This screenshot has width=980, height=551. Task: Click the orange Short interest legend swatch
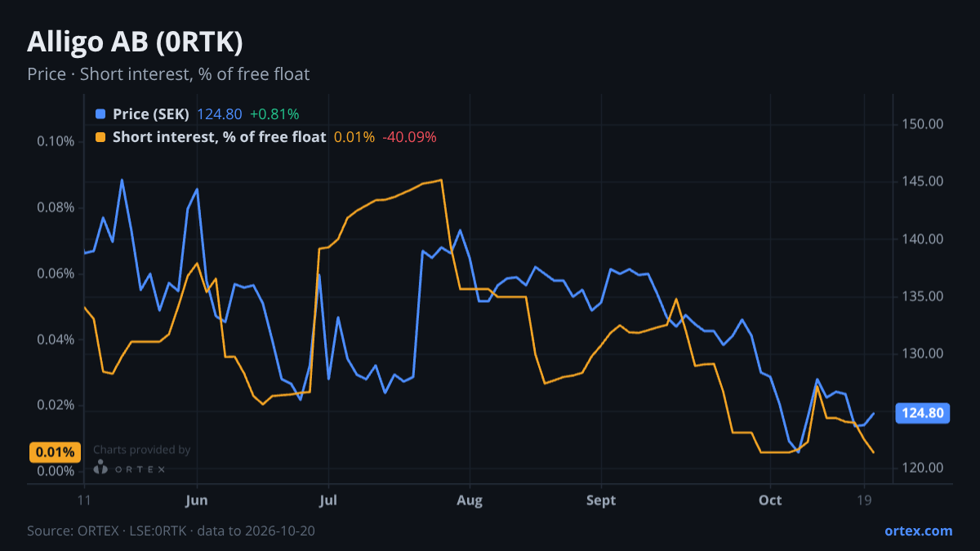click(x=100, y=137)
